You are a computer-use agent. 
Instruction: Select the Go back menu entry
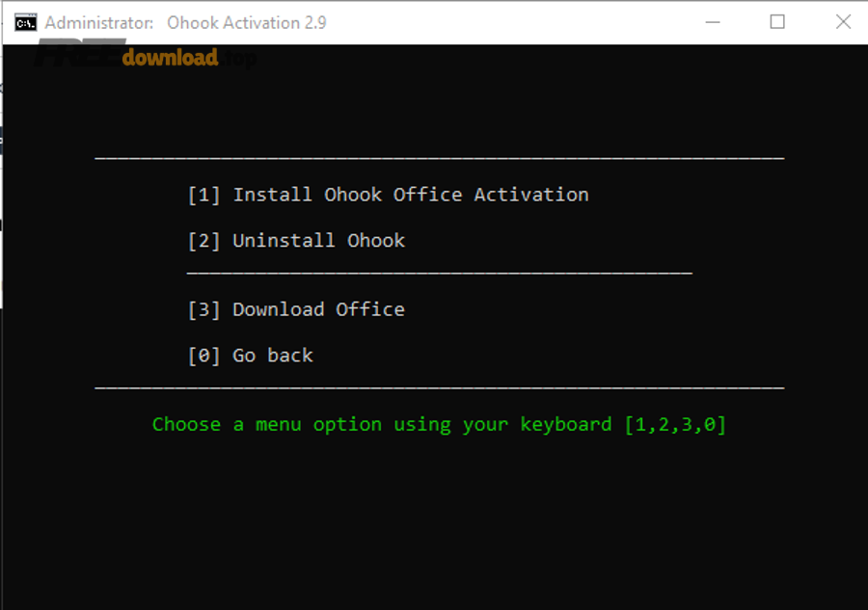[250, 355]
